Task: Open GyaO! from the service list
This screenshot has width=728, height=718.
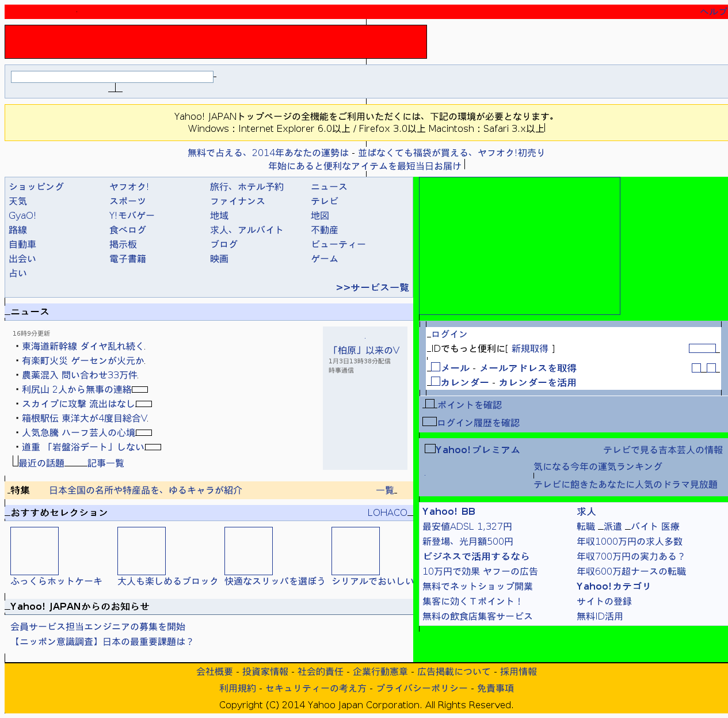Action: (x=22, y=215)
